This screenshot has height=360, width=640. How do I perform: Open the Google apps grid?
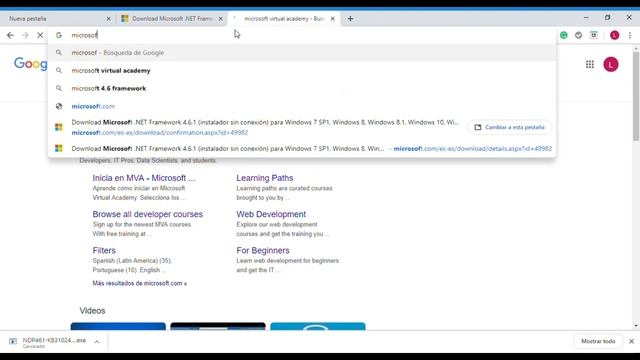[590, 64]
